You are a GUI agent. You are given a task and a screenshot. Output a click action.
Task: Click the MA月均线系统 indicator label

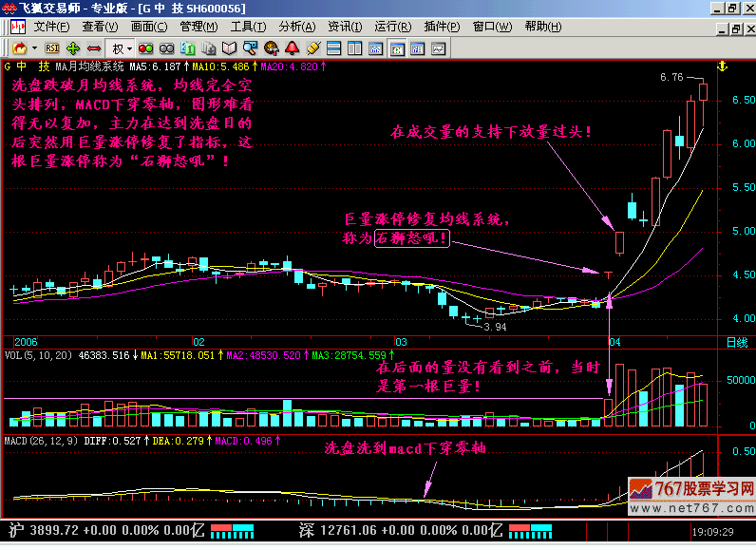point(90,66)
